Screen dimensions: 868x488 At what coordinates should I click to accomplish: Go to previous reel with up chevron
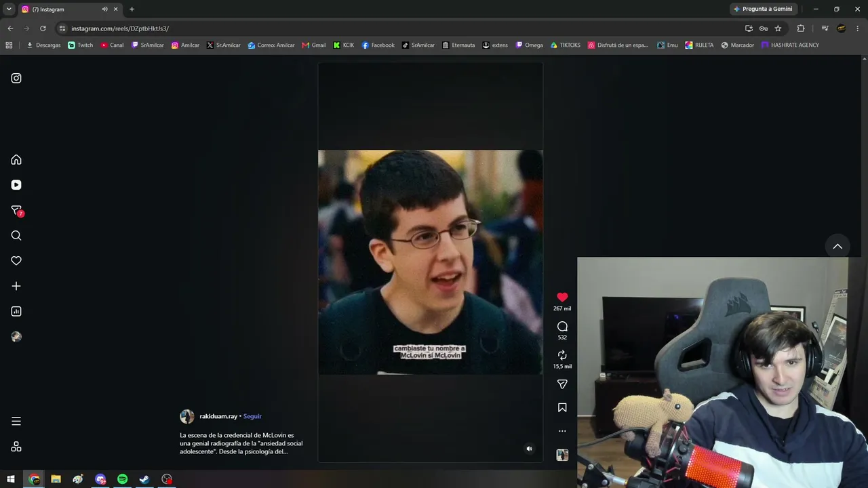837,246
